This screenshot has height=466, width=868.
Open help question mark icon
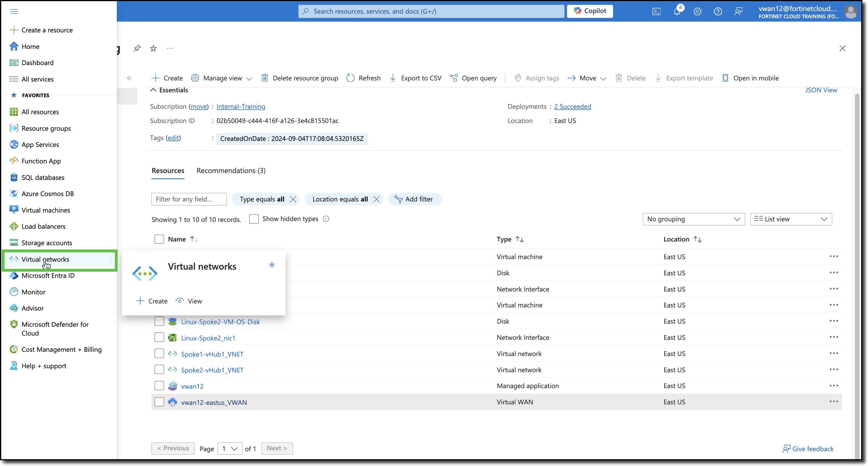(x=718, y=11)
